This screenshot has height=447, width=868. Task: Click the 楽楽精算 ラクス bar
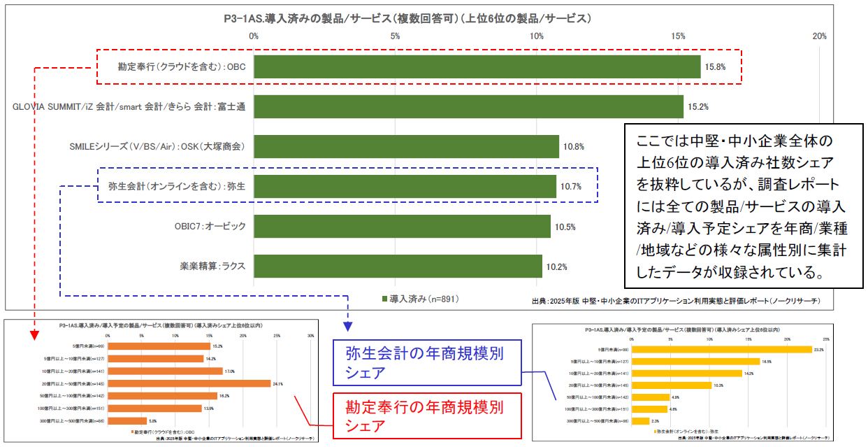[398, 267]
